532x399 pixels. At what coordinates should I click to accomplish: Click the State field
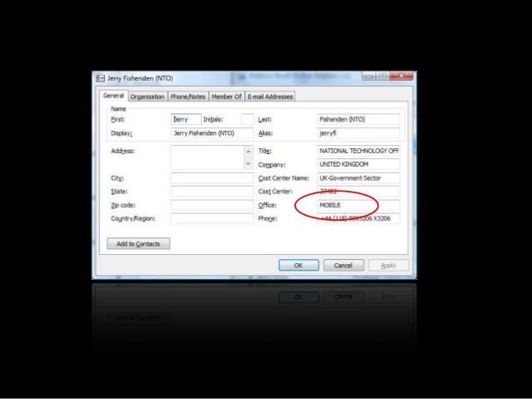click(x=212, y=192)
